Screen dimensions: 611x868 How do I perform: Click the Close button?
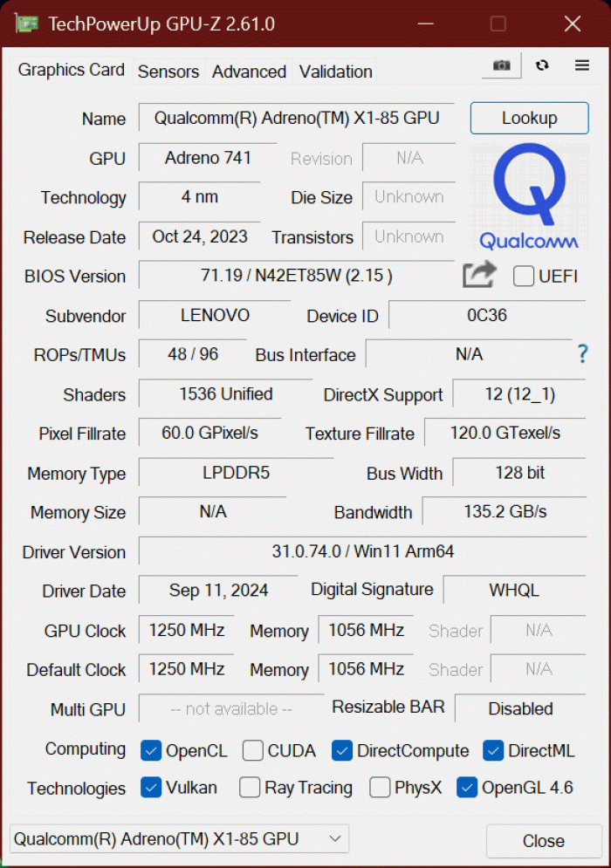544,841
